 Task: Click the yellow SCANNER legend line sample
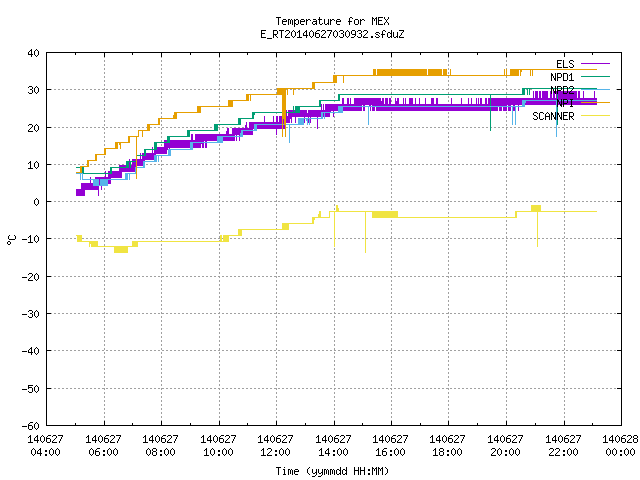tap(595, 116)
